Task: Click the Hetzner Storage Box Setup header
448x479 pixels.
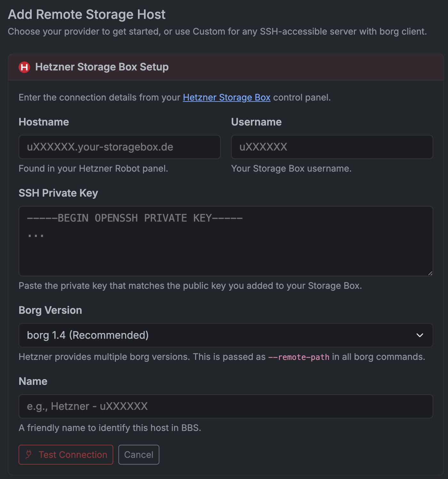Action: pos(101,67)
